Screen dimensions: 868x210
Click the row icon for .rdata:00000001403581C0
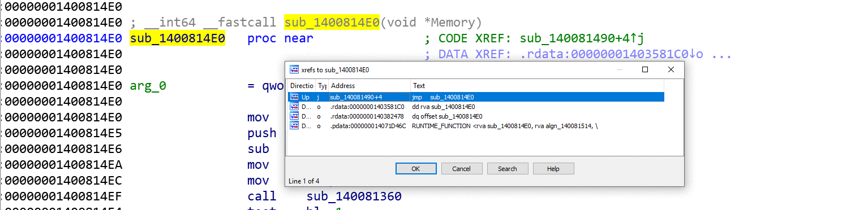[294, 107]
